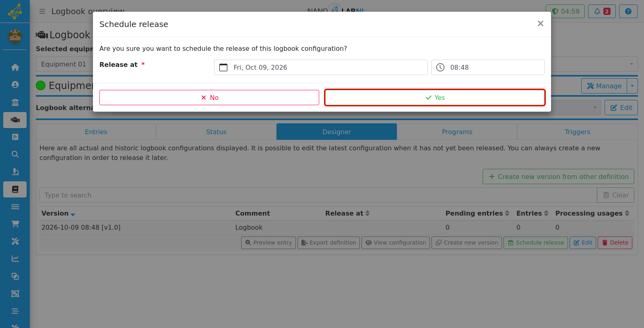The width and height of the screenshot is (644, 328).
Task: Open the chart statistics sidebar icon
Action: click(x=15, y=259)
